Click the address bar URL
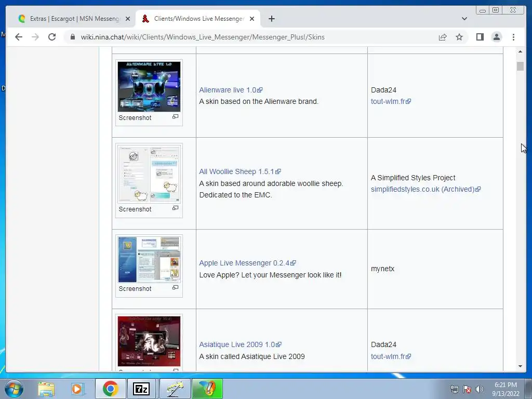This screenshot has width=532, height=399. coord(203,37)
